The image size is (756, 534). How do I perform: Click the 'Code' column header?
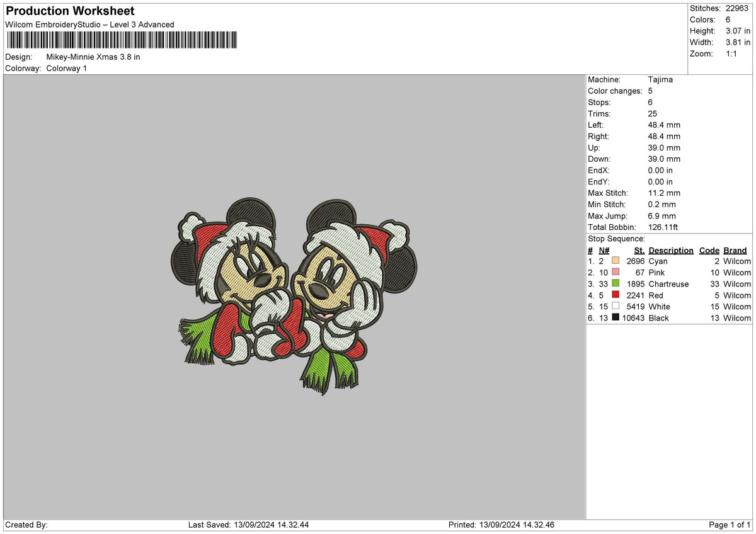tap(709, 250)
